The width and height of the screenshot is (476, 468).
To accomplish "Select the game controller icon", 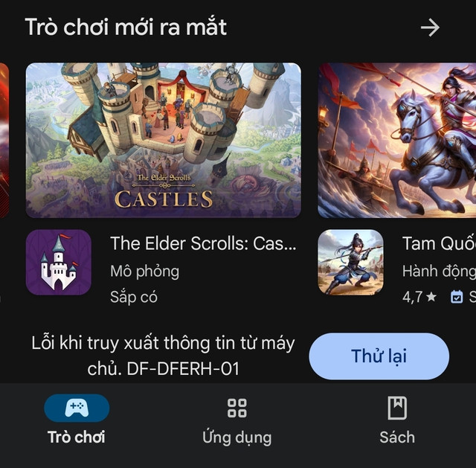I will [77, 408].
